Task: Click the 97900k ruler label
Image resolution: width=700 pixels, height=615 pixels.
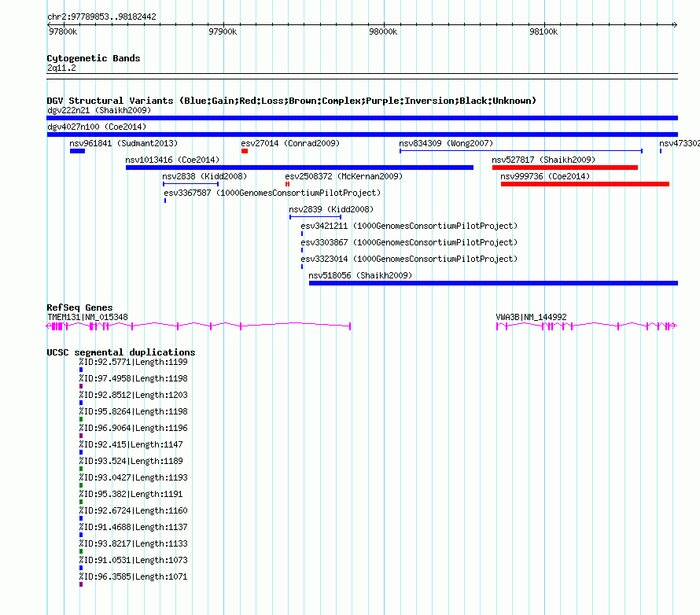Action: tap(223, 31)
